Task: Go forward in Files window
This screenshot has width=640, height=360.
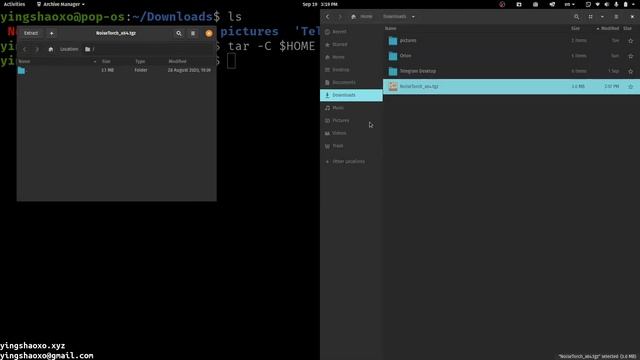Action: point(340,17)
